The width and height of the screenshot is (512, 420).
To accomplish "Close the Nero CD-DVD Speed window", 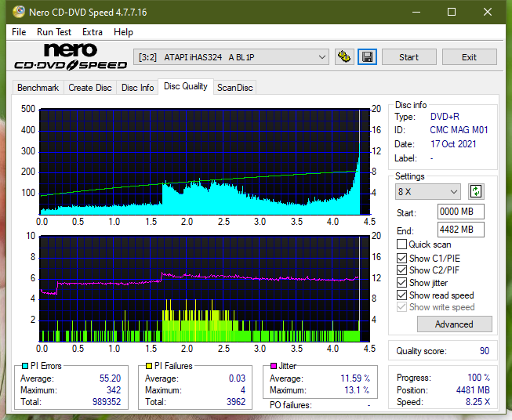I will [x=488, y=12].
